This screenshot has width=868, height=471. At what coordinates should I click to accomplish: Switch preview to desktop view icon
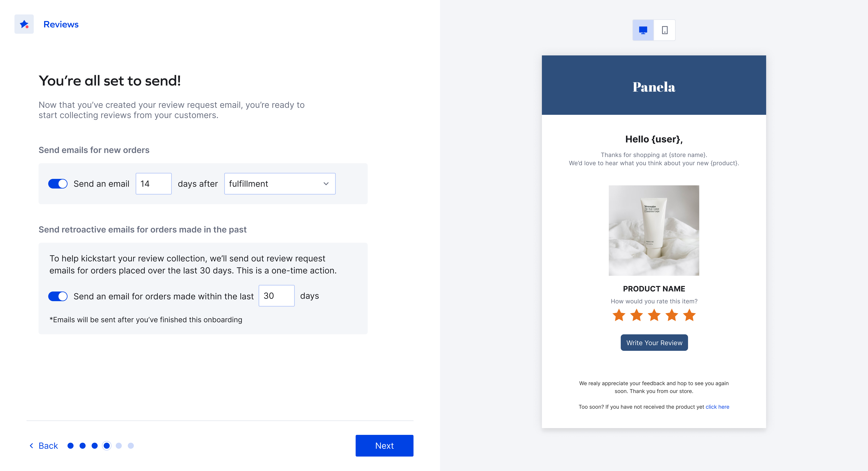pos(643,30)
